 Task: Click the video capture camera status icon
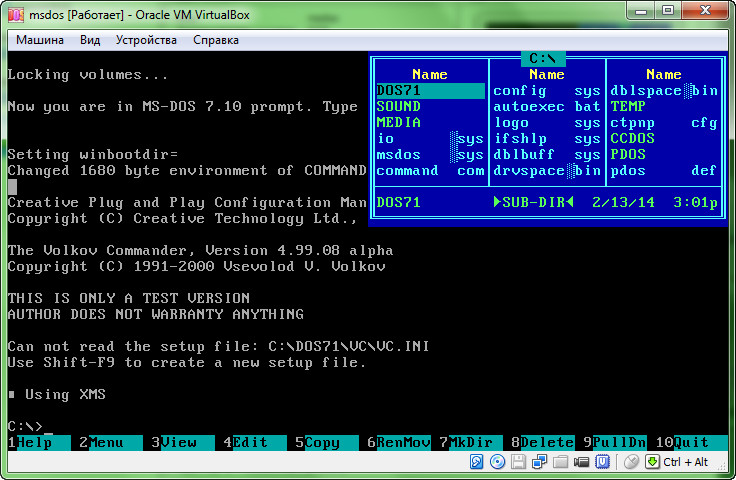click(x=581, y=462)
